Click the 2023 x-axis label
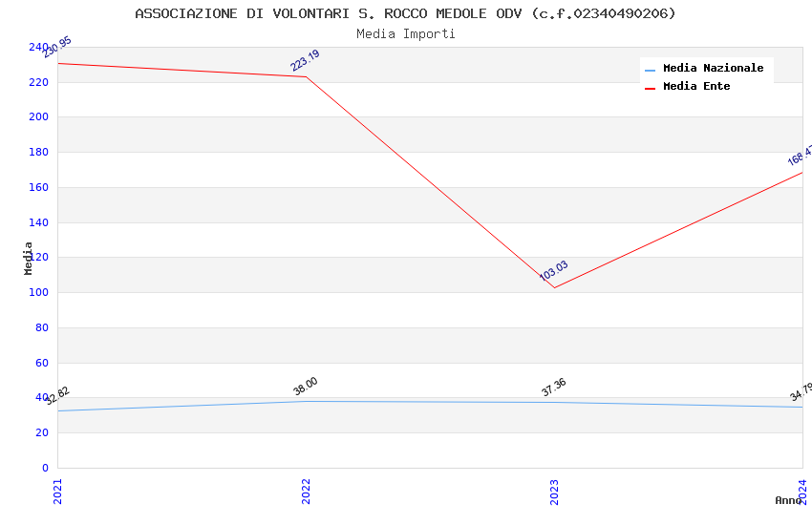 [554, 492]
